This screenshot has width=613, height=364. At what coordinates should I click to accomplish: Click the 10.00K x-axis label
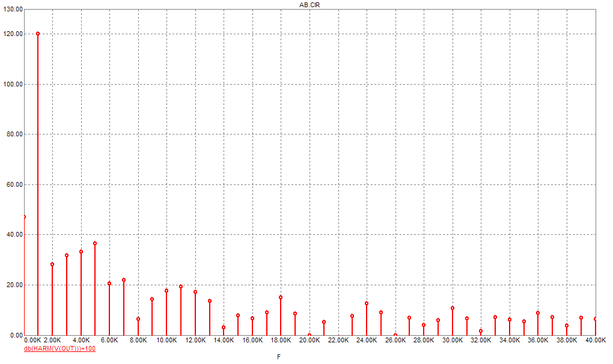point(166,340)
